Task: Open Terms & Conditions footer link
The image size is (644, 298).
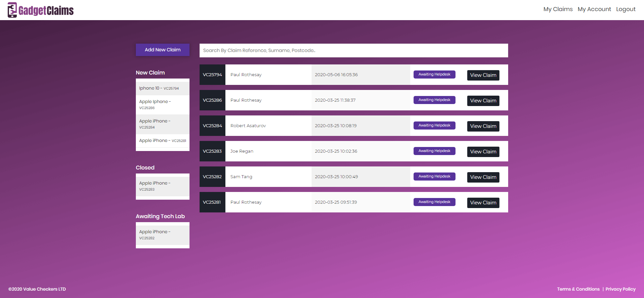Action: pyautogui.click(x=578, y=289)
